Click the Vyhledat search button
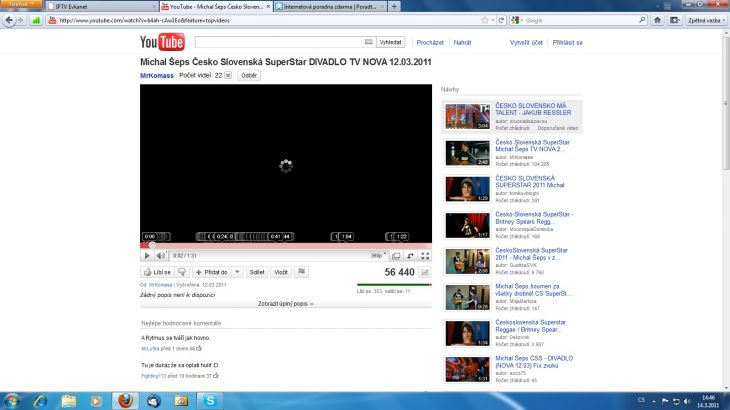Screen dimensions: 730x410 (390, 42)
